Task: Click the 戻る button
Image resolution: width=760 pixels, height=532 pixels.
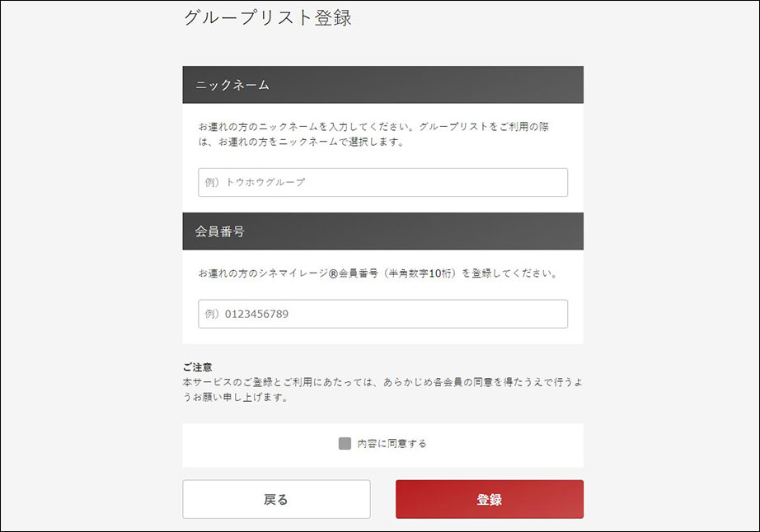Action: pyautogui.click(x=276, y=499)
